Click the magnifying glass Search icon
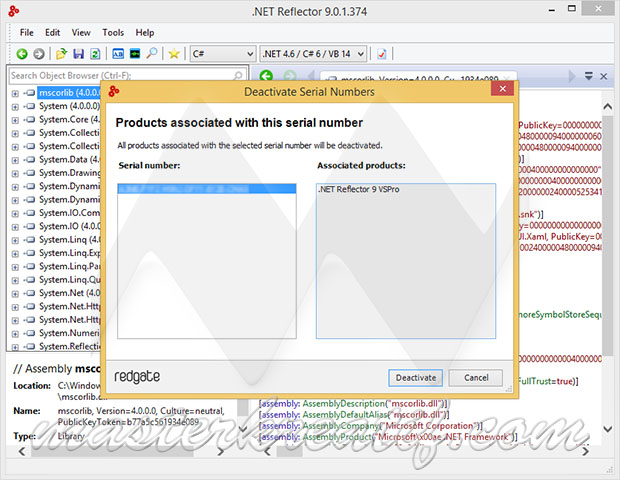620x480 pixels. pyautogui.click(x=152, y=53)
